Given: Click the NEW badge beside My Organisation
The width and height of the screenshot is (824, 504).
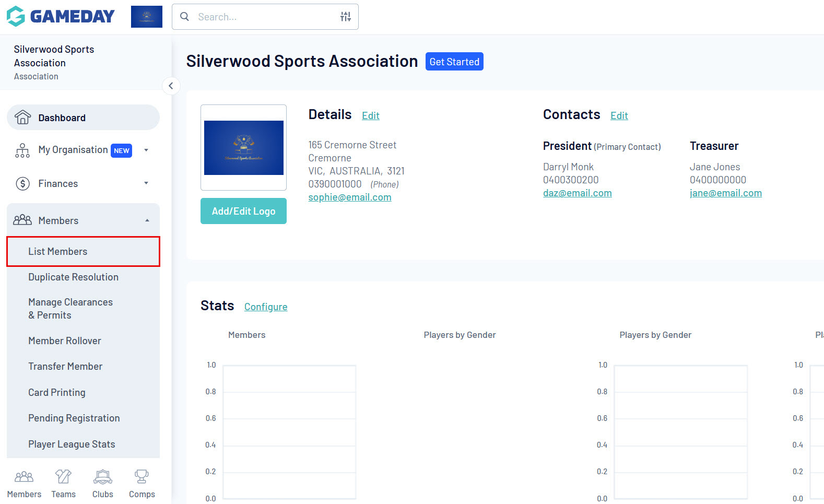Looking at the screenshot, I should coord(122,150).
